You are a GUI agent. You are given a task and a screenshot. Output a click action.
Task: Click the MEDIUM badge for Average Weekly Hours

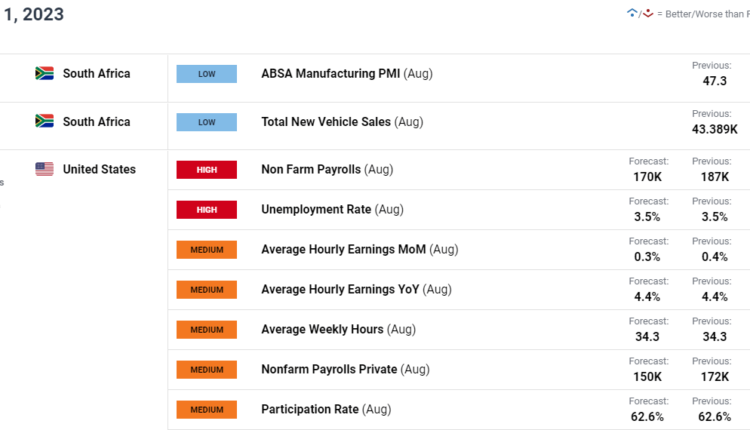[206, 330]
